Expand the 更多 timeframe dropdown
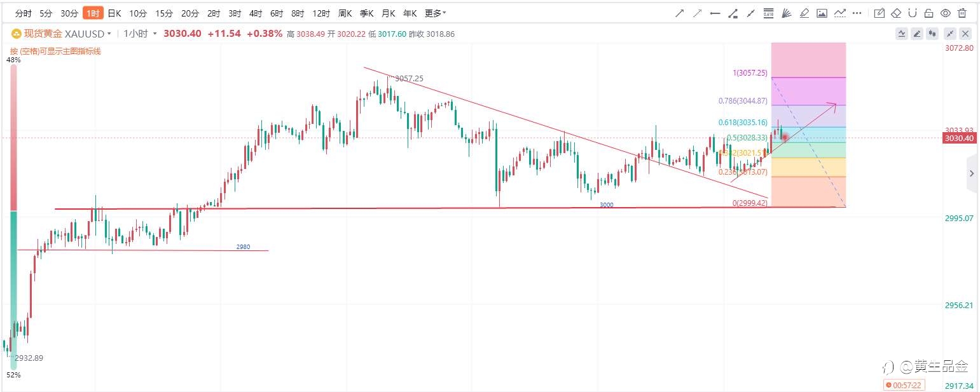Screen dimensions: 980x392 435,13
